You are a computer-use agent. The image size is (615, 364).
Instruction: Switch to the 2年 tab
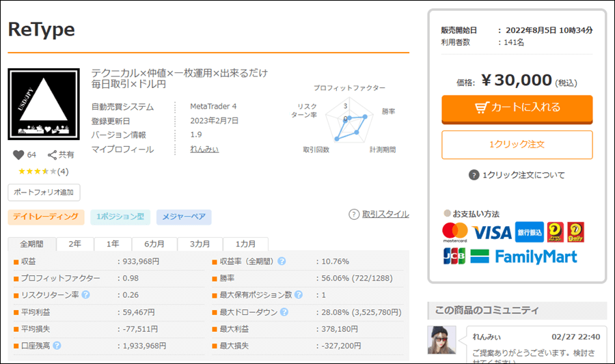tap(75, 244)
